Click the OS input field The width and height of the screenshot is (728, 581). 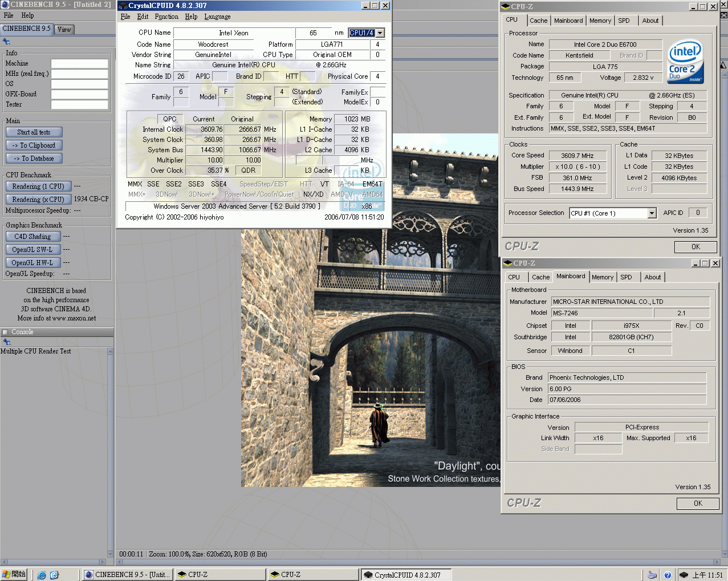[x=80, y=84]
